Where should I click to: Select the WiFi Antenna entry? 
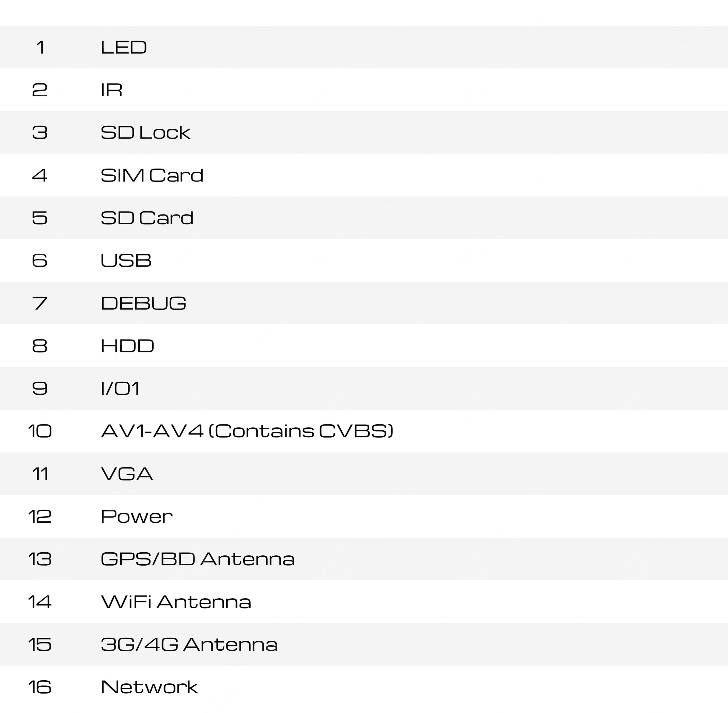pyautogui.click(x=176, y=602)
